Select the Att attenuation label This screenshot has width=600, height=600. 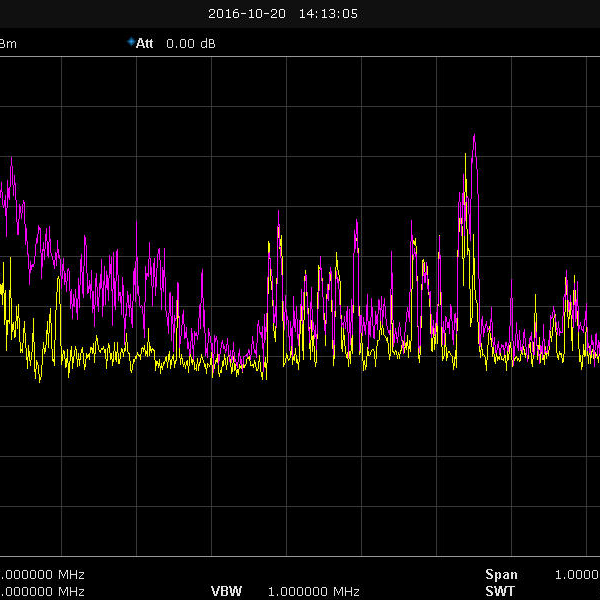pos(145,44)
